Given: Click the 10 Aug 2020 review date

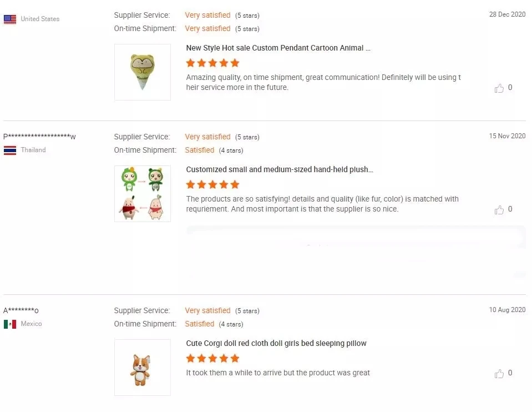Looking at the screenshot, I should pos(507,310).
